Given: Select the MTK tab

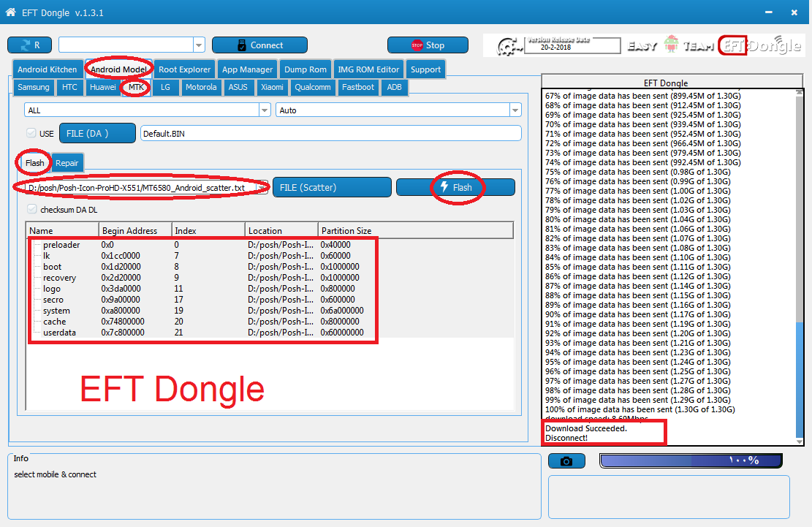Looking at the screenshot, I should coord(136,87).
